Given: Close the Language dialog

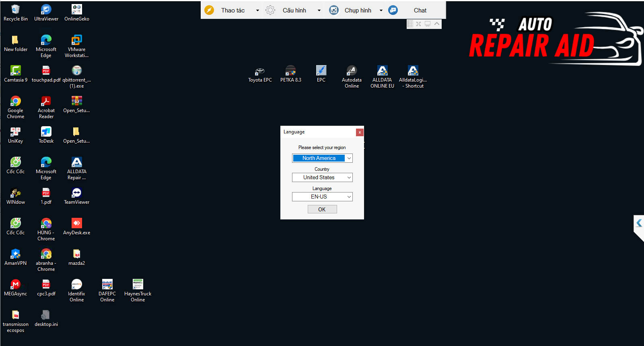Looking at the screenshot, I should (x=360, y=132).
